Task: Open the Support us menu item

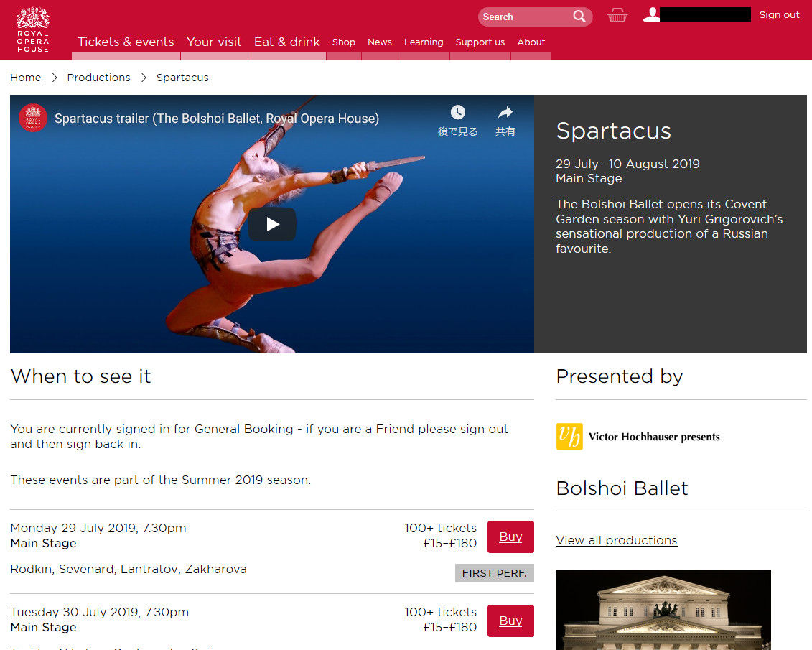Action: [480, 42]
